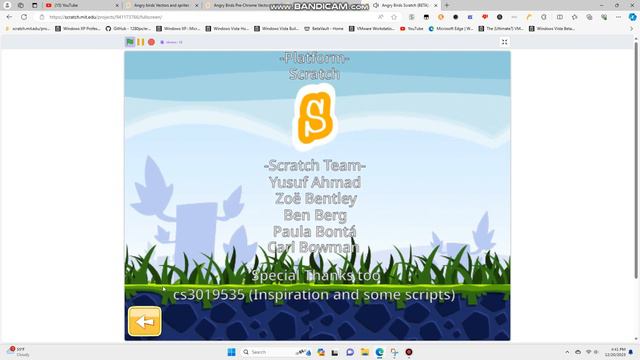Open the Snipping Tool taskbar icon

click(x=394, y=352)
